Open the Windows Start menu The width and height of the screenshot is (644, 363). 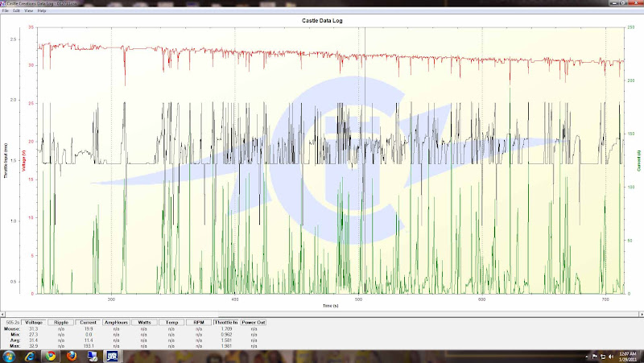(x=8, y=355)
